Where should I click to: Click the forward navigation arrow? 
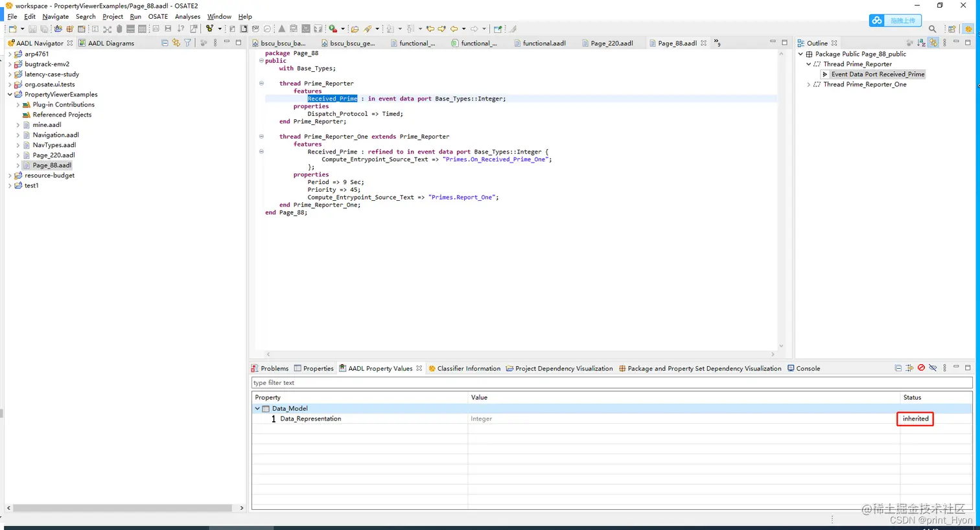click(x=474, y=29)
